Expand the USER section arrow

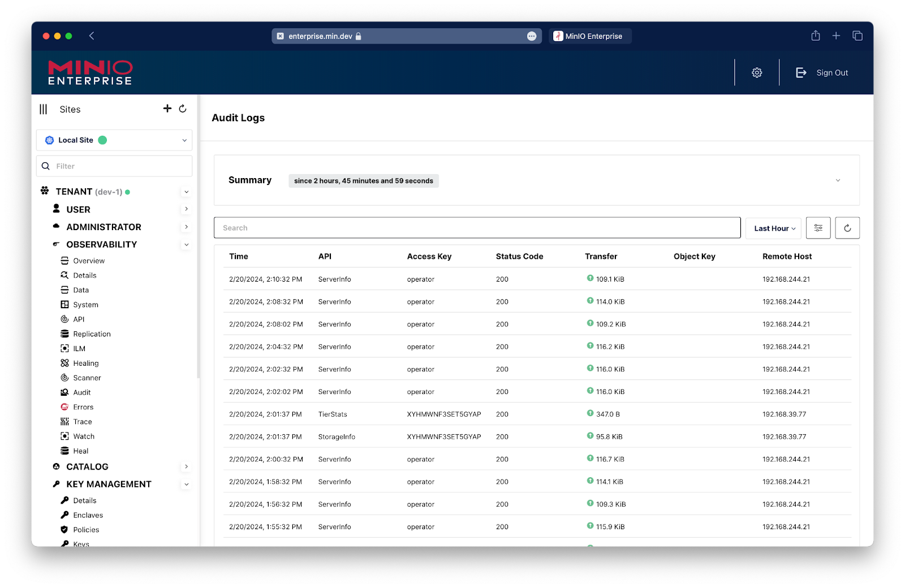coord(186,209)
